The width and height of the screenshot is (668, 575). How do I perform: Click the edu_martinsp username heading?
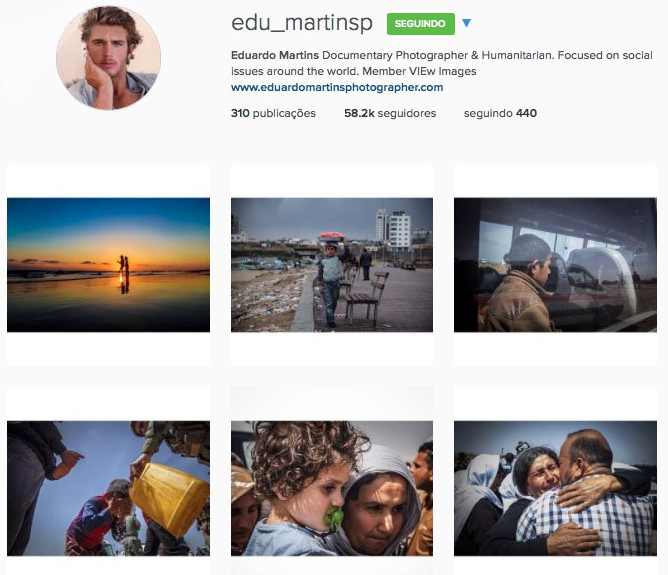pyautogui.click(x=302, y=23)
